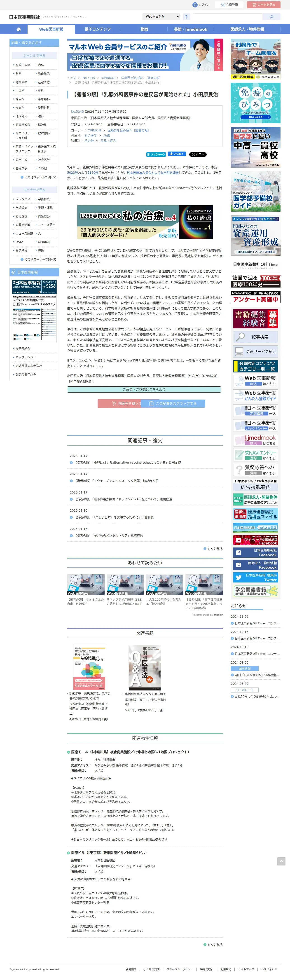Click the search magnifier button in header

click(x=271, y=17)
